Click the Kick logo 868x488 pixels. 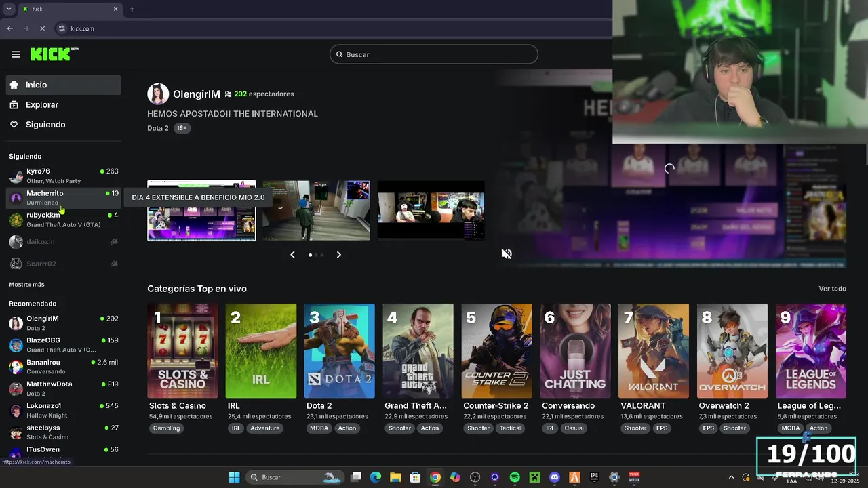coord(54,54)
